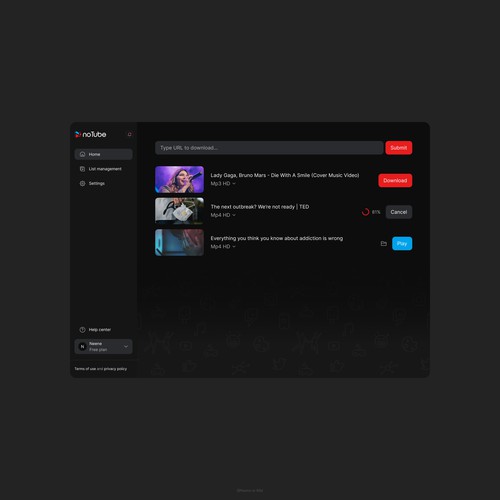Open the folder icon beside Play
Image resolution: width=500 pixels, height=500 pixels.
384,244
